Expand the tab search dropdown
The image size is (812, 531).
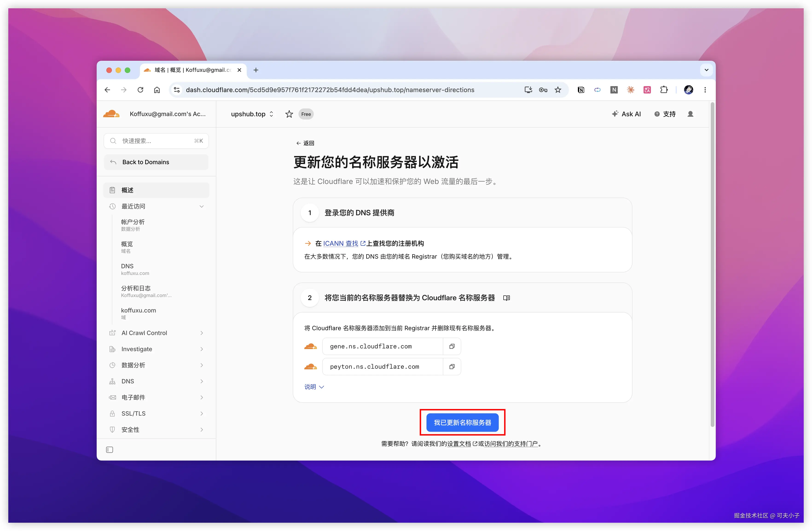click(707, 70)
